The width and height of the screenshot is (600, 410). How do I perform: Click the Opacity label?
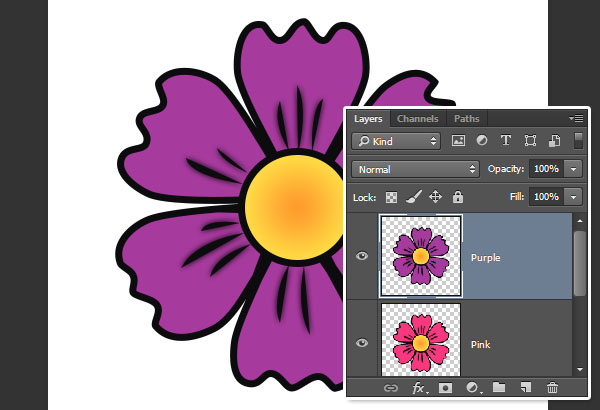[x=505, y=169]
